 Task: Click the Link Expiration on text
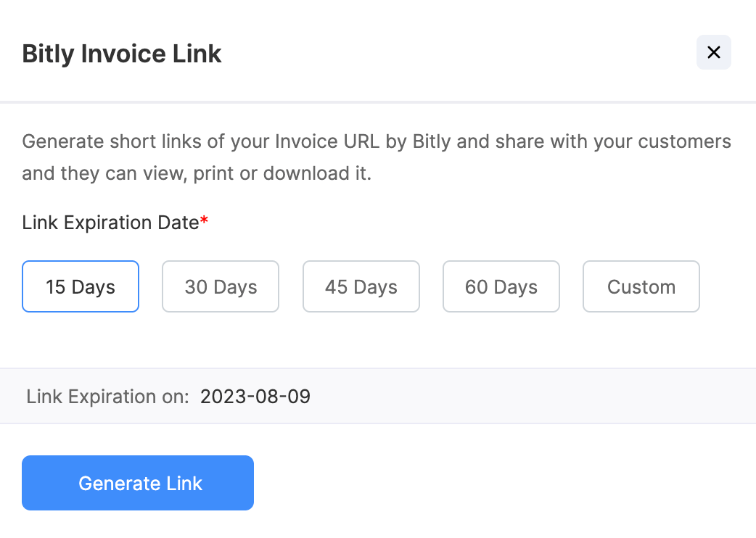(106, 397)
